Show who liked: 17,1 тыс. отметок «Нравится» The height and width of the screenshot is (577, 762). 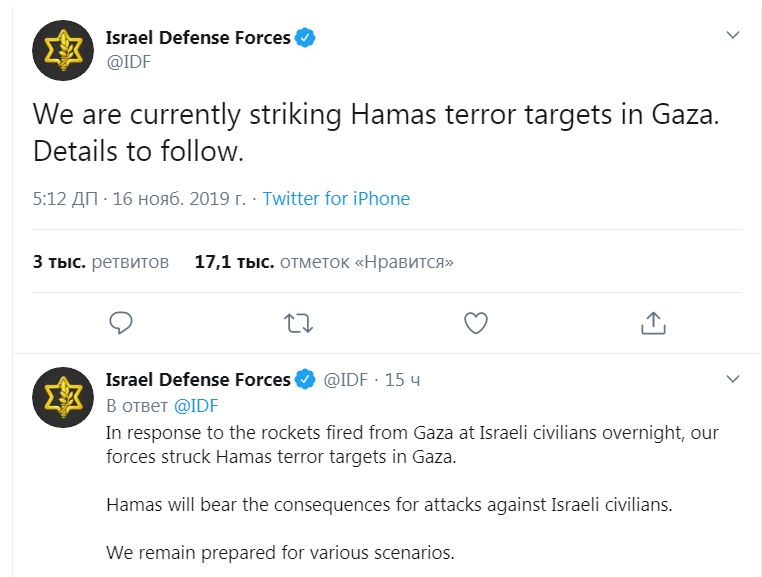324,262
